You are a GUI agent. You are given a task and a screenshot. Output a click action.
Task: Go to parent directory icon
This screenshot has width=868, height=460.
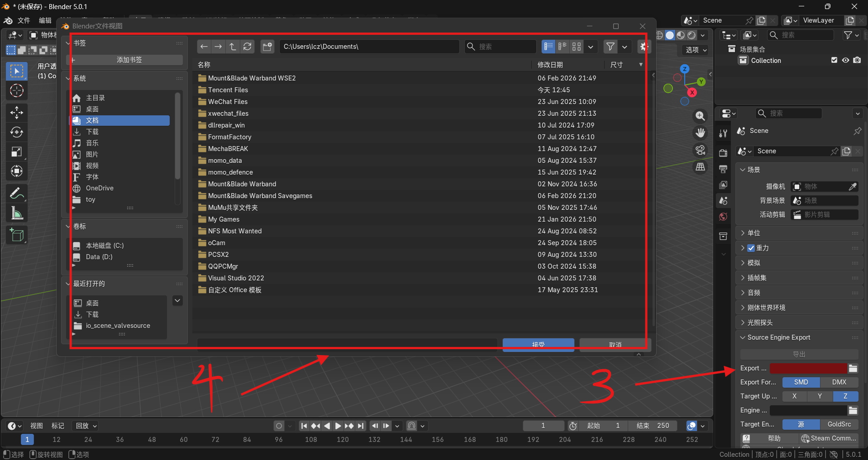233,47
